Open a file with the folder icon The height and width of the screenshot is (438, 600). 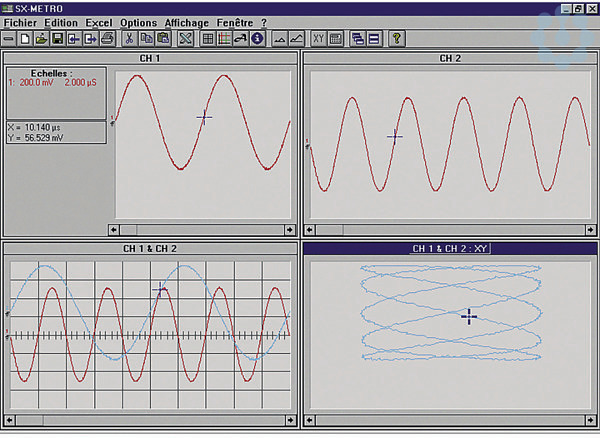click(x=41, y=39)
